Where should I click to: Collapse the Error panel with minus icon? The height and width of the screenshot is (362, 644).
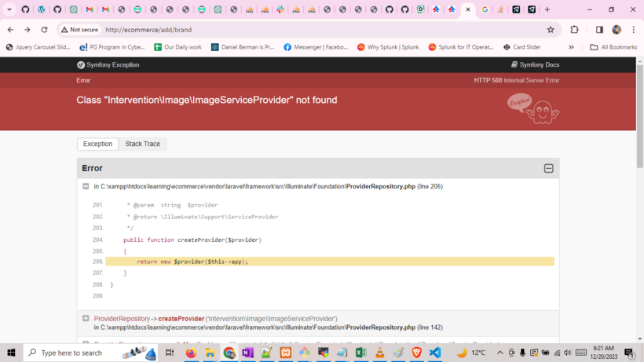click(548, 168)
